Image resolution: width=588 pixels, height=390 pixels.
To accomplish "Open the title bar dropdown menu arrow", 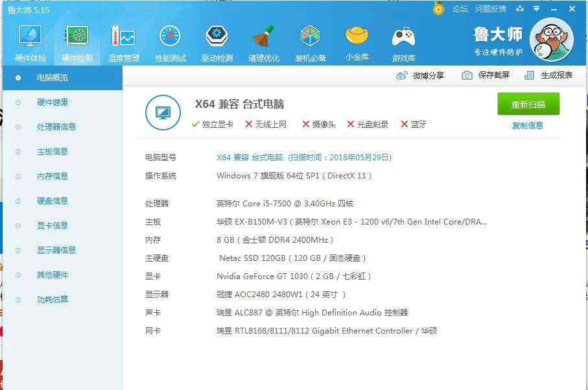I will 537,8.
